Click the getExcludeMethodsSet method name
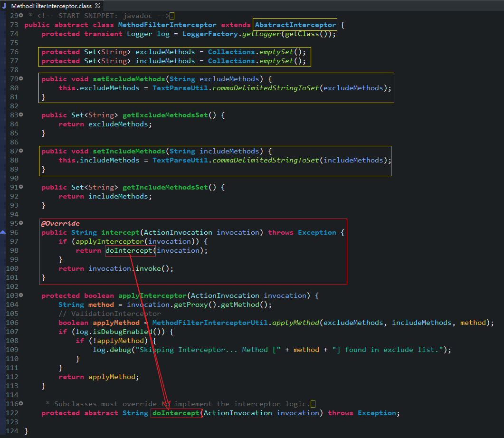This screenshot has height=438, width=504. (165, 115)
